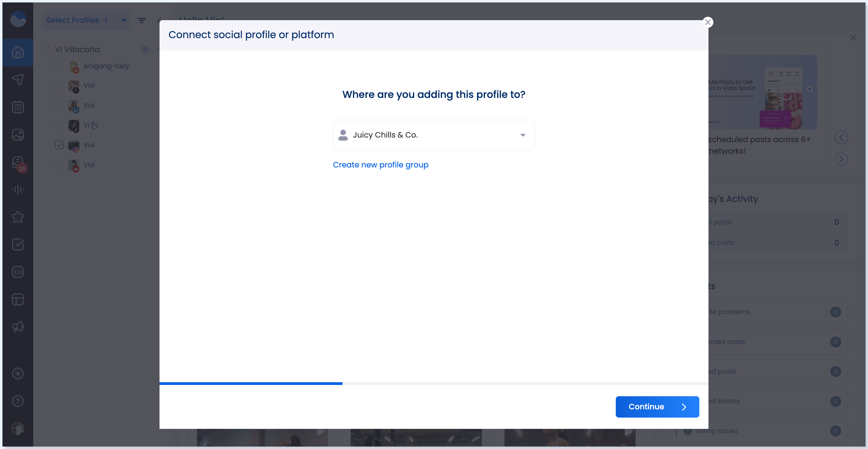Click the Vi TikTok profile avatar
The height and width of the screenshot is (449, 868).
74,126
